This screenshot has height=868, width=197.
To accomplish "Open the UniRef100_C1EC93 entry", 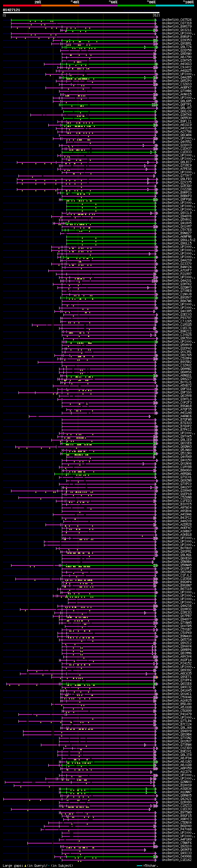I will click(177, 809).
